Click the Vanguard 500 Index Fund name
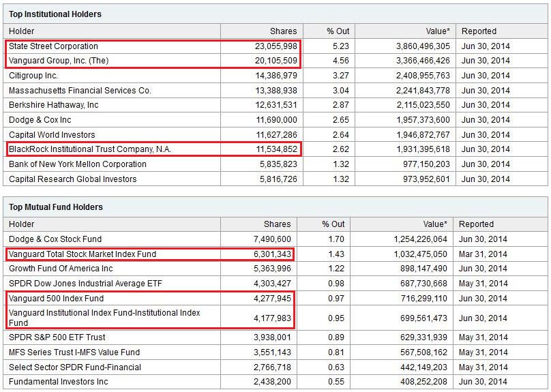This screenshot has width=551, height=392. tap(56, 298)
